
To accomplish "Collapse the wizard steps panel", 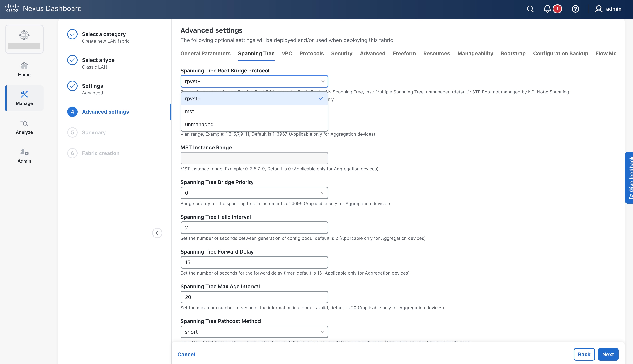I will pyautogui.click(x=157, y=233).
